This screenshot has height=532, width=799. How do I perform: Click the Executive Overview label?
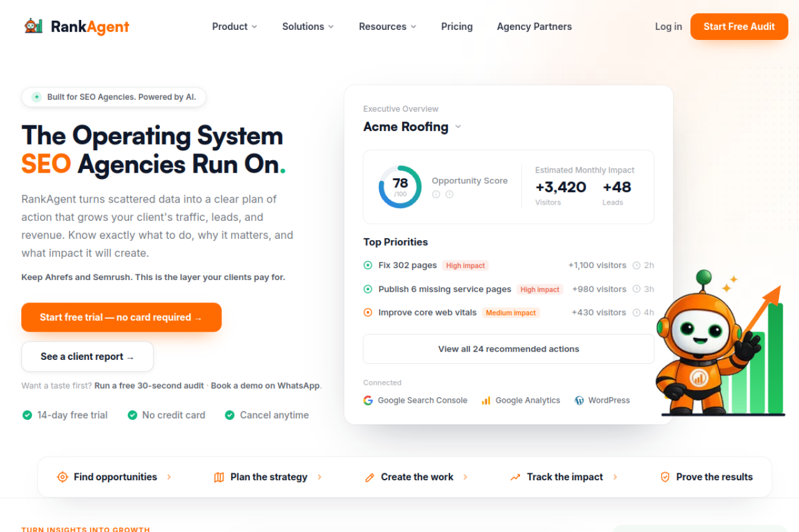[x=401, y=109]
